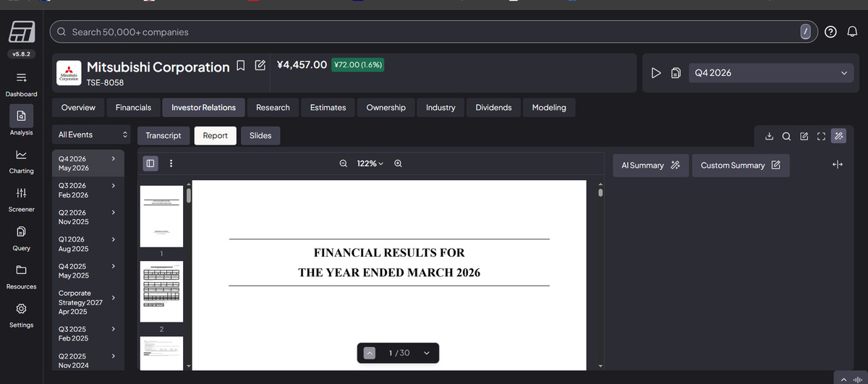Image resolution: width=868 pixels, height=384 pixels.
Task: Click the Mitsubishi Corporation logo
Action: pyautogui.click(x=70, y=74)
